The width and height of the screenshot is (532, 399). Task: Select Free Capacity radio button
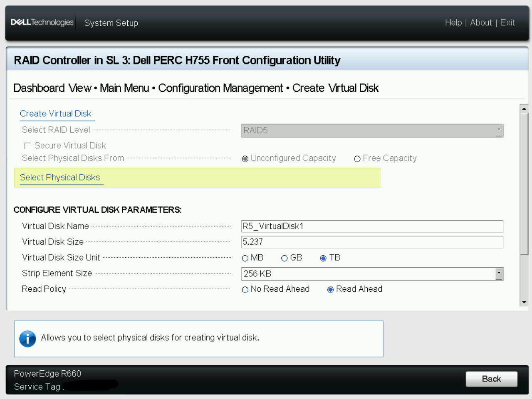[357, 159]
